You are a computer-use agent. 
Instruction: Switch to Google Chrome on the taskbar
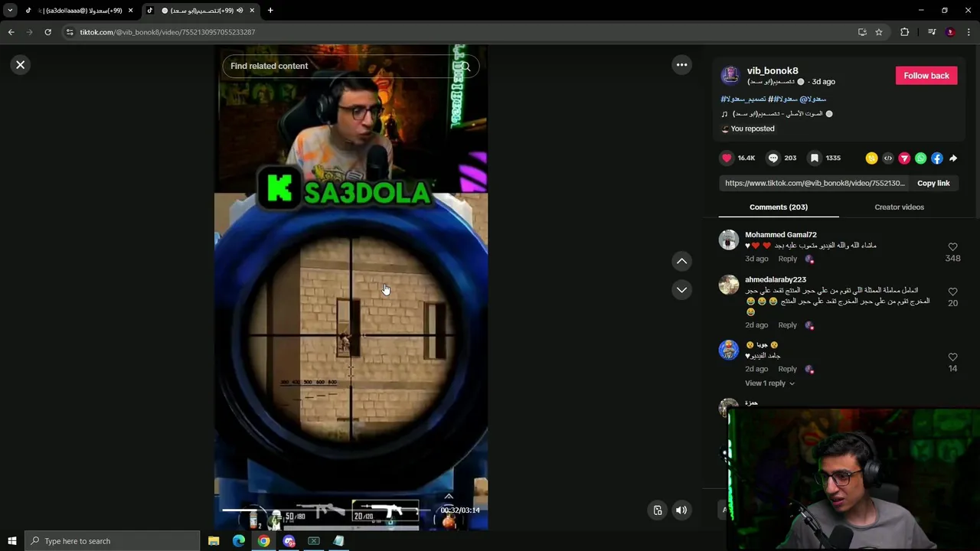[263, 541]
